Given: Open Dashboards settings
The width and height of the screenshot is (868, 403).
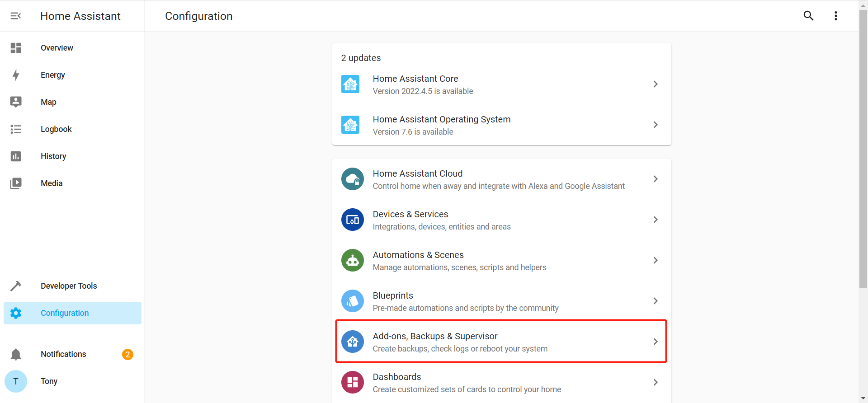Looking at the screenshot, I should 502,382.
